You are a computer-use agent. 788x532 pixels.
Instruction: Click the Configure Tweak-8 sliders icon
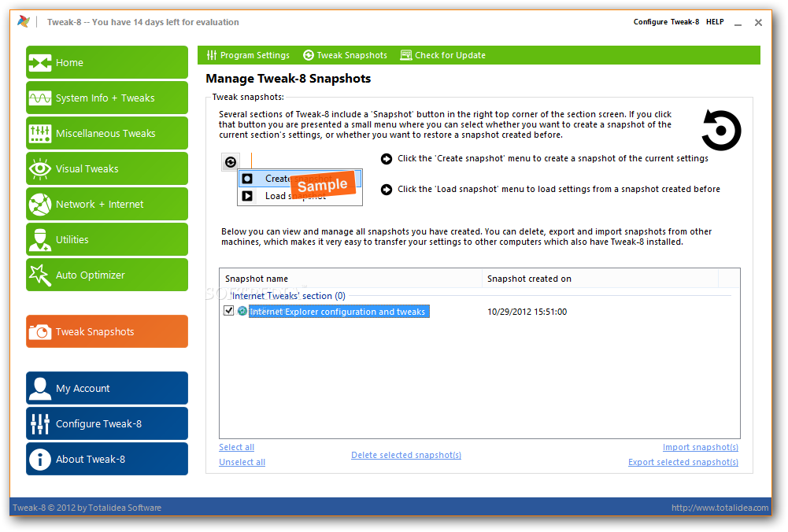(x=39, y=424)
